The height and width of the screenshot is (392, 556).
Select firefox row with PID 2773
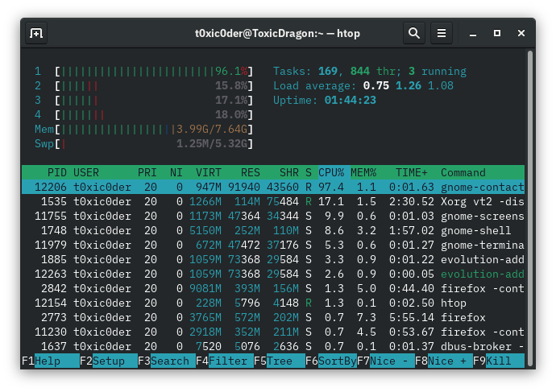pyautogui.click(x=273, y=318)
